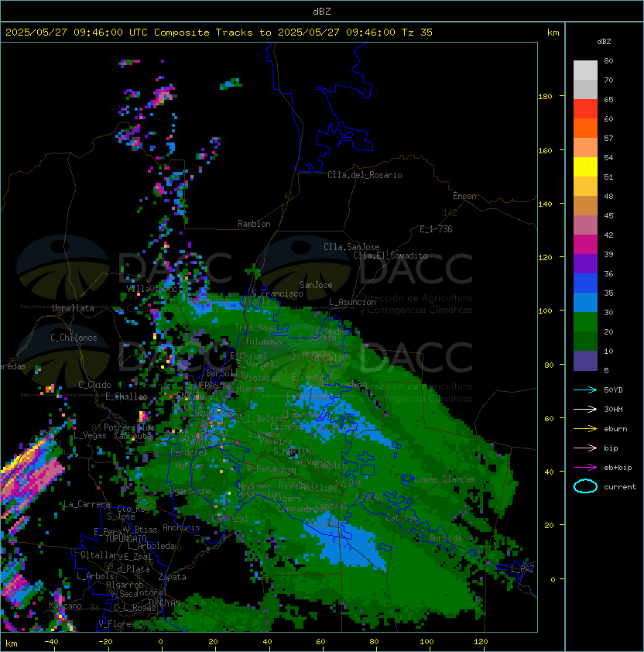Viewport: 644px width, 652px height.
Task: Click the 'km' unit label at bottom left
Action: [x=12, y=643]
